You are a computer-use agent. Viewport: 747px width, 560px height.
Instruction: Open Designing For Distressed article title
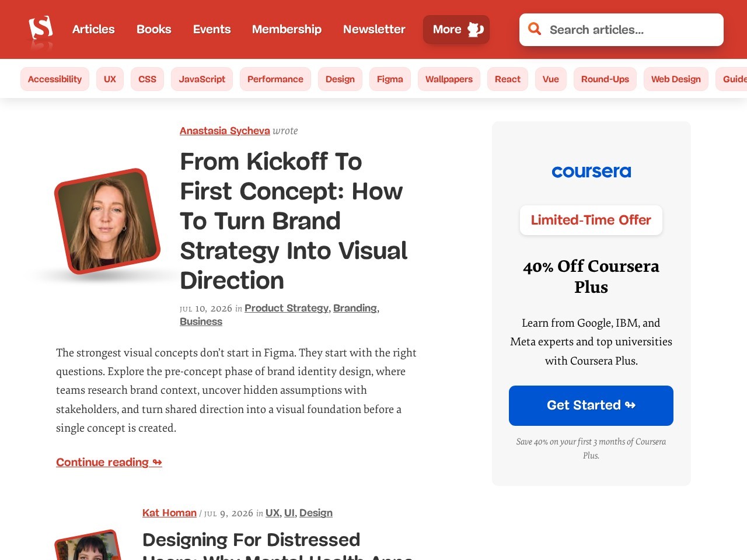click(x=278, y=545)
